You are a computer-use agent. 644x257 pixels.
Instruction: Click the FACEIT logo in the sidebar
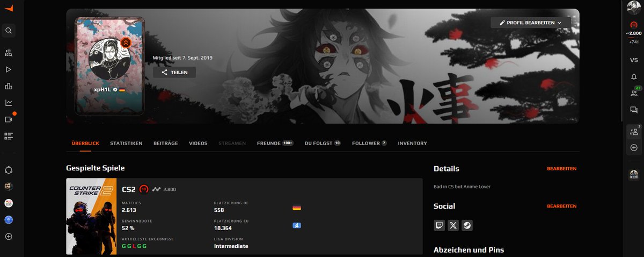point(9,9)
